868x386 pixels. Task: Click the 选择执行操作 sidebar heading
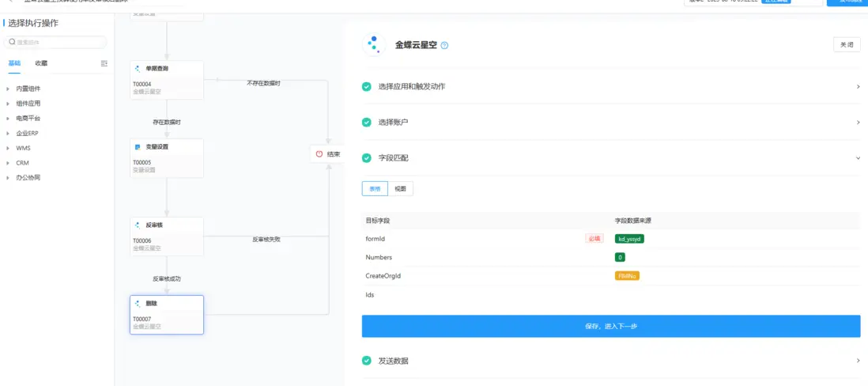33,23
